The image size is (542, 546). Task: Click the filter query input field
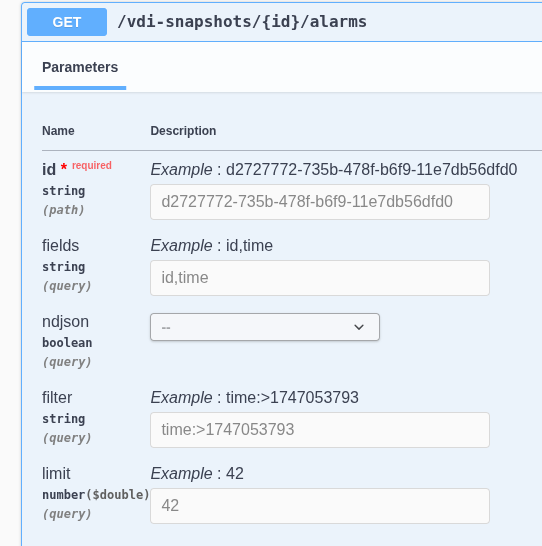pyautogui.click(x=320, y=430)
